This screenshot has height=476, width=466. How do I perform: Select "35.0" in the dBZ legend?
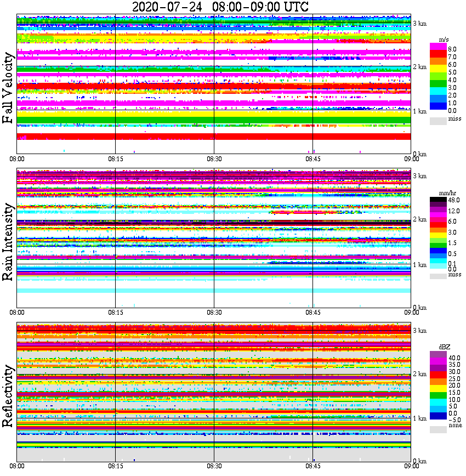454,365
